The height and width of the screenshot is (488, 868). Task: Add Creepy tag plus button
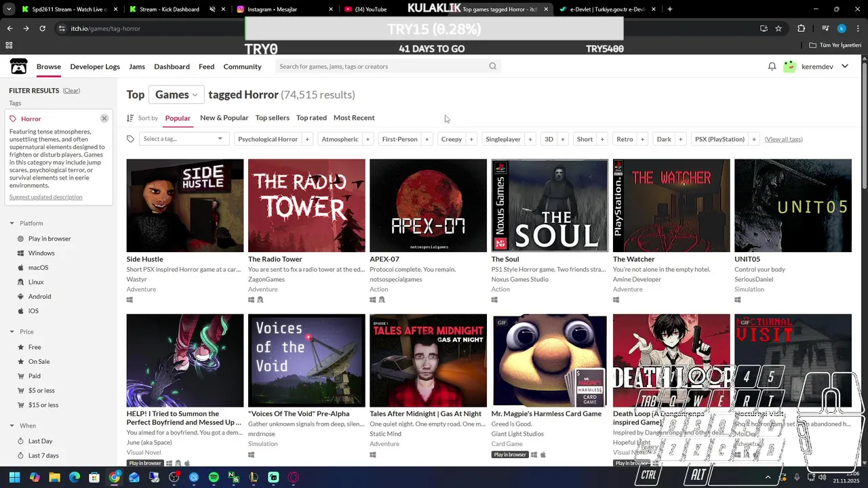pyautogui.click(x=471, y=140)
